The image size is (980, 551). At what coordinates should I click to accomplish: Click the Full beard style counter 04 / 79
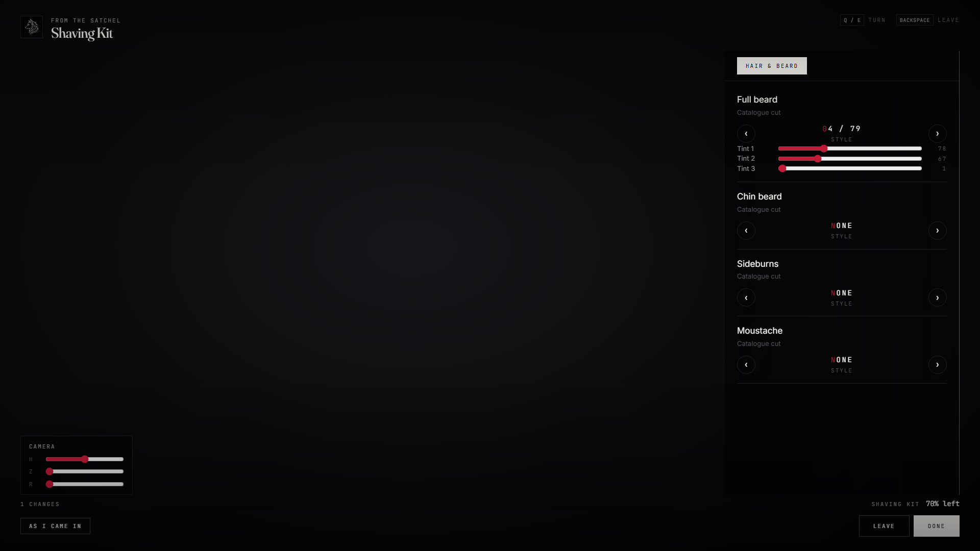[x=842, y=129]
